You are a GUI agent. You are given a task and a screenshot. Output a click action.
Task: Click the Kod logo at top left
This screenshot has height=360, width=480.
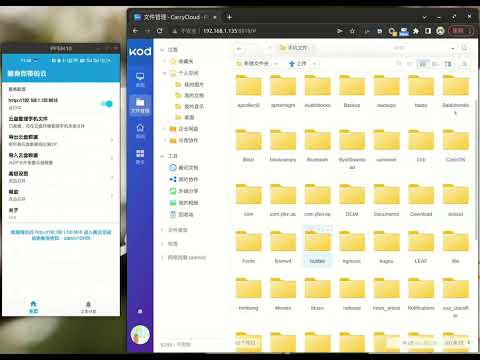(140, 51)
